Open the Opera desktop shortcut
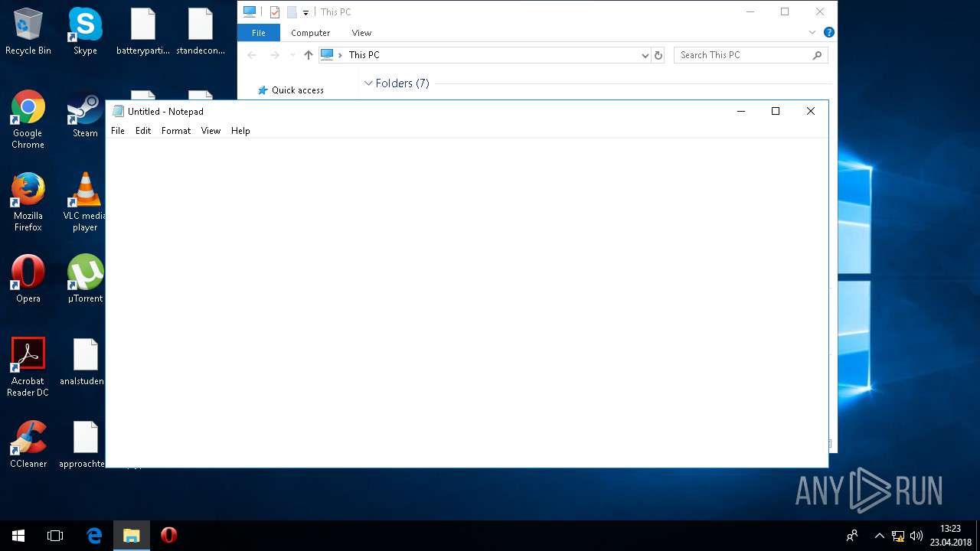This screenshot has height=551, width=980. pyautogui.click(x=28, y=279)
